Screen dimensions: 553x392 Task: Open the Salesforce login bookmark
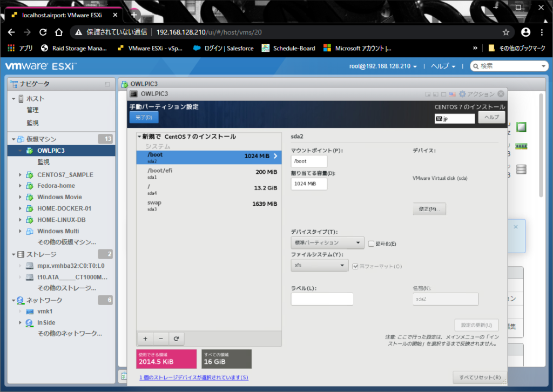[x=223, y=48]
